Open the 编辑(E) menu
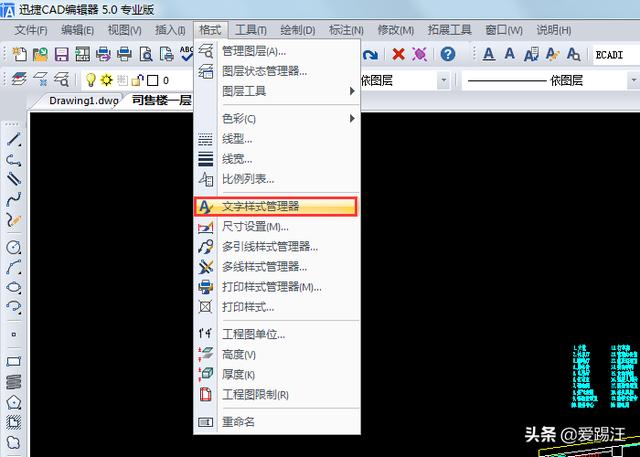This screenshot has height=457, width=640. (x=77, y=30)
